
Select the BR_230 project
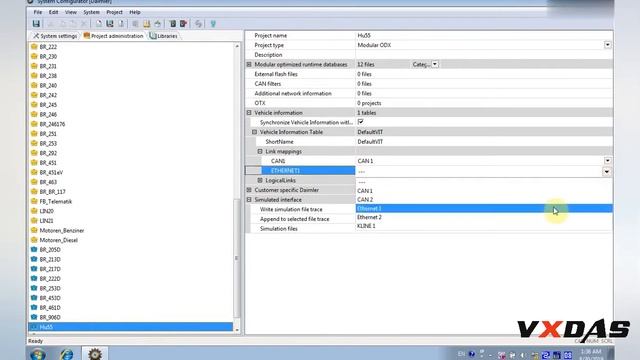(48, 56)
